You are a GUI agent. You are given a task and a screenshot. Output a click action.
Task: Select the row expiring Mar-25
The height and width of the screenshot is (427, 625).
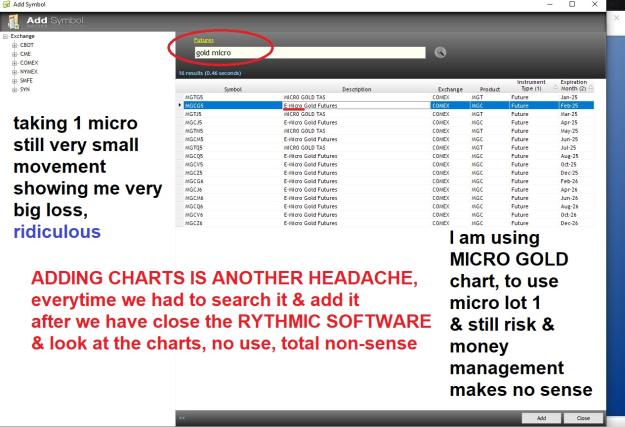pyautogui.click(x=385, y=114)
